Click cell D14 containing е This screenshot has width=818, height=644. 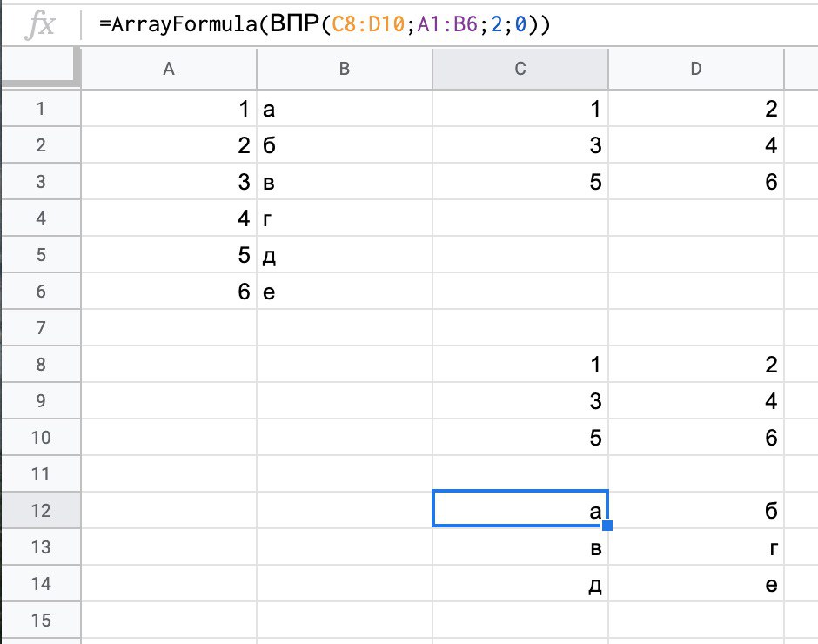tap(696, 583)
